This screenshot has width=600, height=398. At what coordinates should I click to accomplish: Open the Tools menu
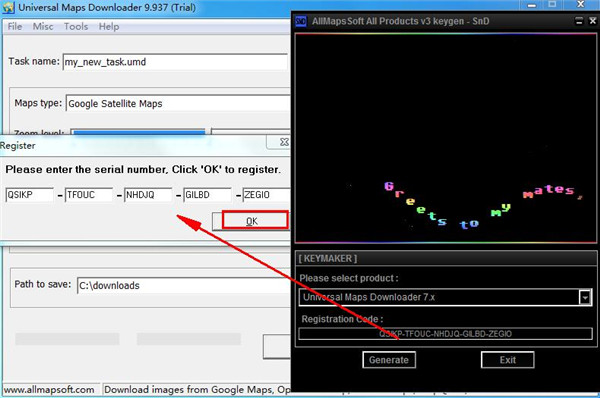point(76,26)
